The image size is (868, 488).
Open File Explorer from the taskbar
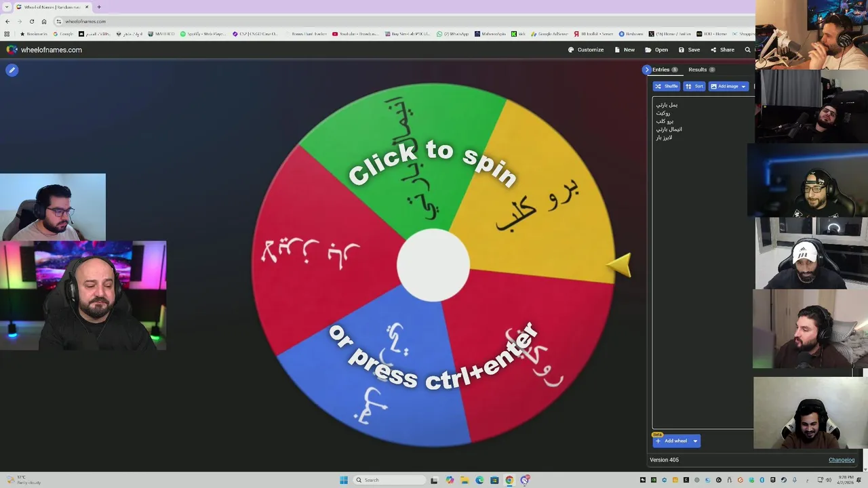pyautogui.click(x=465, y=480)
